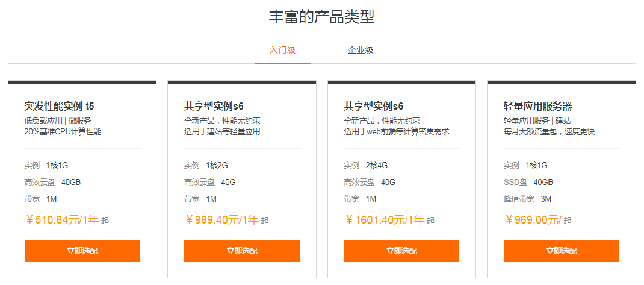Click the 20%基准CPU计算性能 description text
Image resolution: width=644 pixels, height=285 pixels.
pos(63,131)
